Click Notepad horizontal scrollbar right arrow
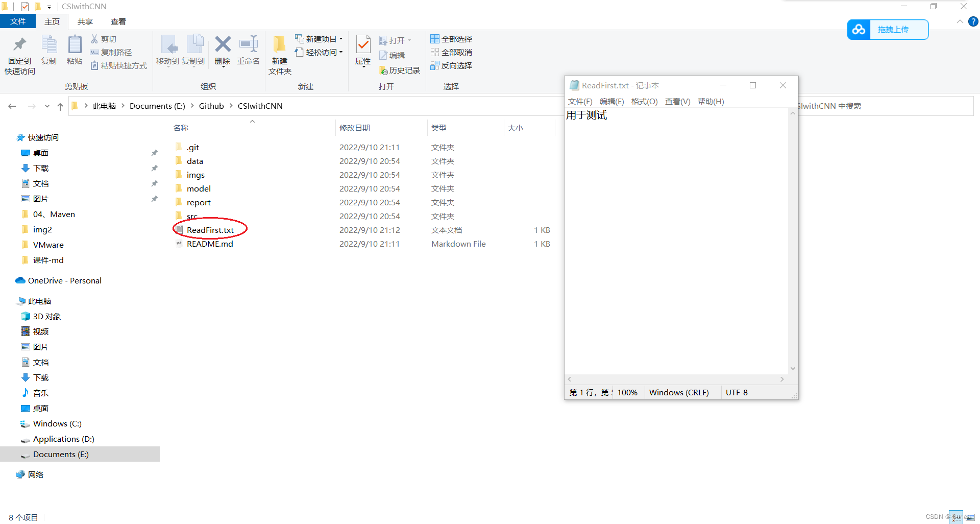The width and height of the screenshot is (980, 524). [x=782, y=379]
